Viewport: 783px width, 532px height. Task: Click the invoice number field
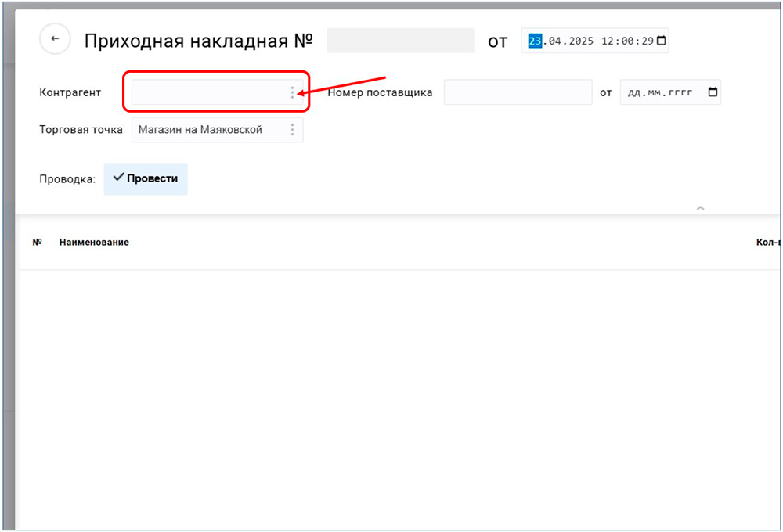pos(400,41)
